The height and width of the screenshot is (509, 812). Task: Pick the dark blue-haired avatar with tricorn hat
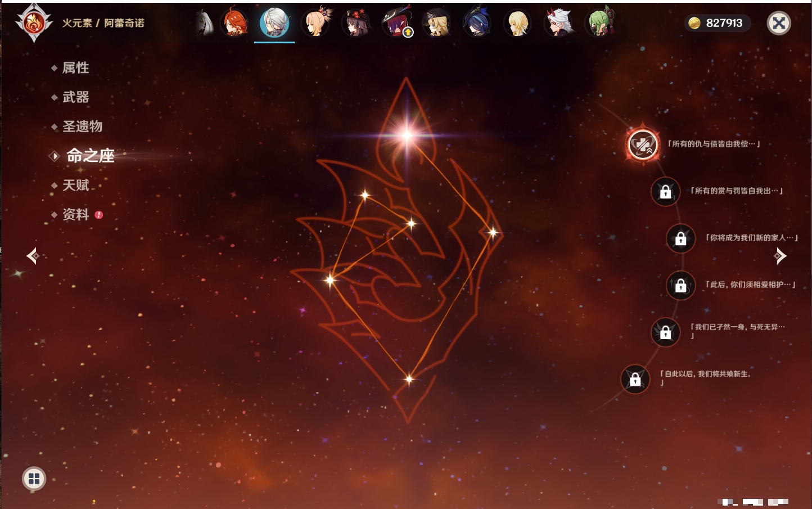477,23
